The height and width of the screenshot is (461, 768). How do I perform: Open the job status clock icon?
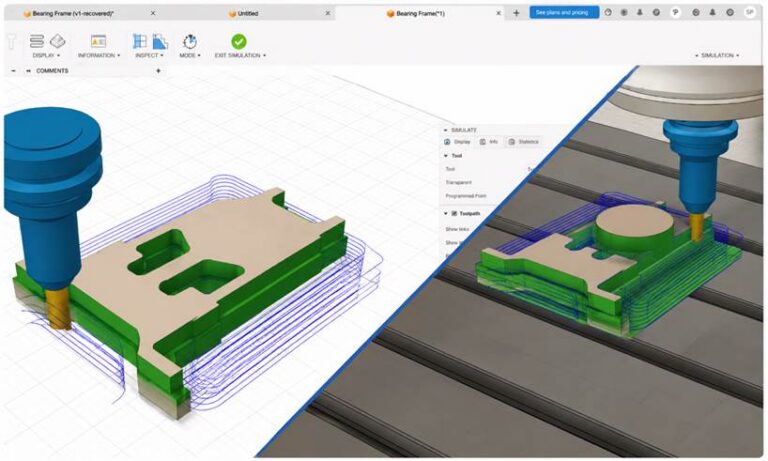pyautogui.click(x=608, y=13)
